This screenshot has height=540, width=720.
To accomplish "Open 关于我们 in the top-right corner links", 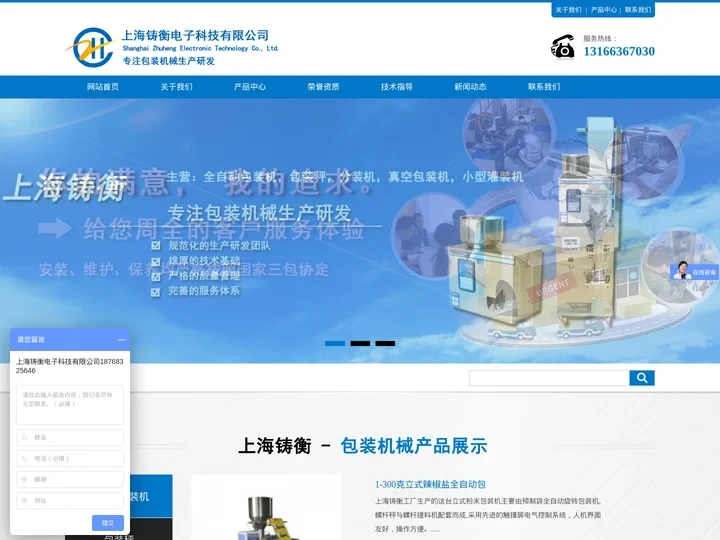I will point(568,10).
